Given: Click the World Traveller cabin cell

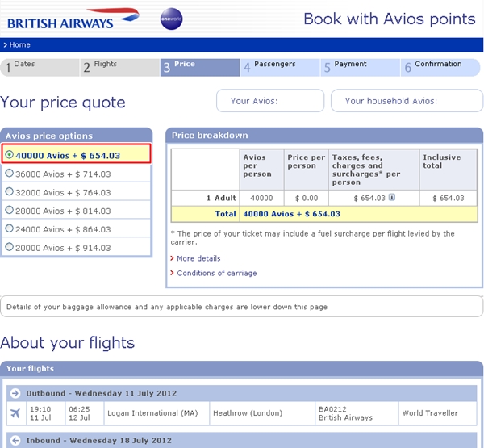Looking at the screenshot, I should [x=438, y=413].
